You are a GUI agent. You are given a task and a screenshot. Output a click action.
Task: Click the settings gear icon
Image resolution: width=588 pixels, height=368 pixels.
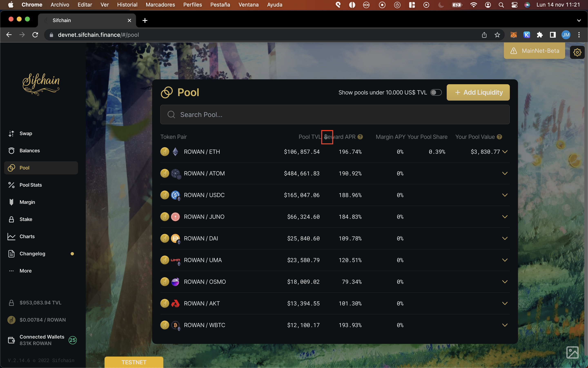[x=577, y=52]
